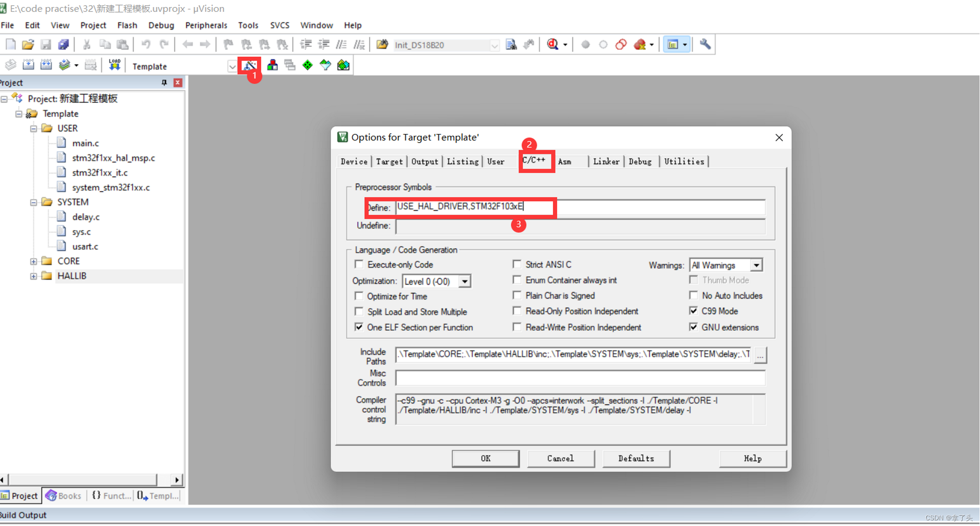Toggle the One ELF Section per Function checkbox
This screenshot has width=980, height=526.
359,327
